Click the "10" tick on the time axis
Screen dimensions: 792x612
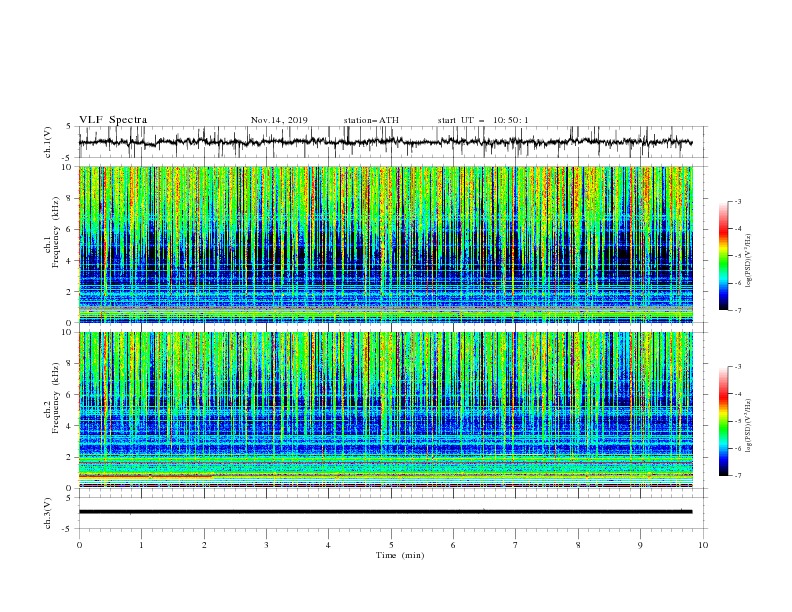tap(703, 545)
